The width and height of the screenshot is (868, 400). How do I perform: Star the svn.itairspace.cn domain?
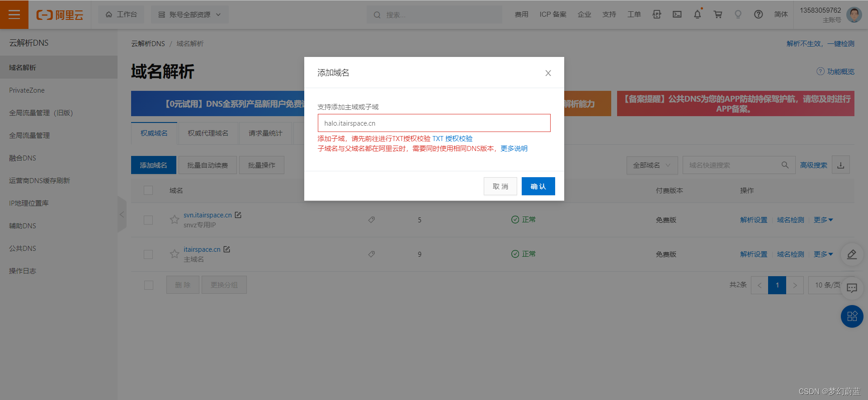[x=175, y=220]
